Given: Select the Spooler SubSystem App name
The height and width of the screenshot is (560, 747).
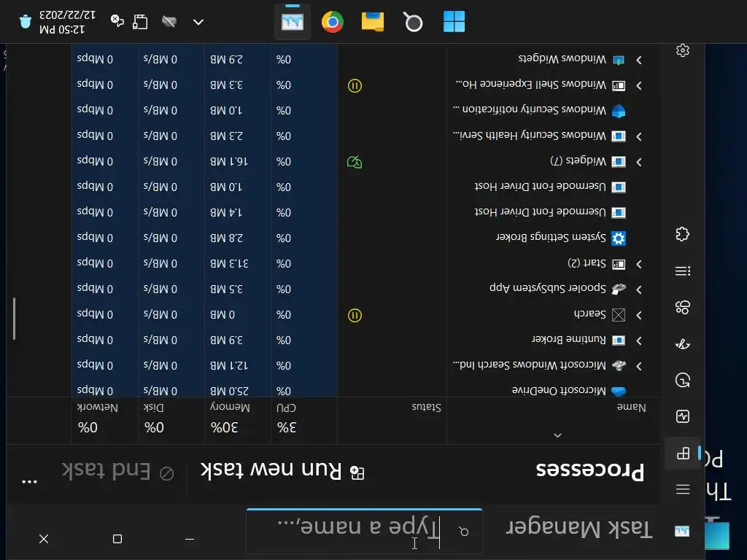Looking at the screenshot, I should pos(548,288).
